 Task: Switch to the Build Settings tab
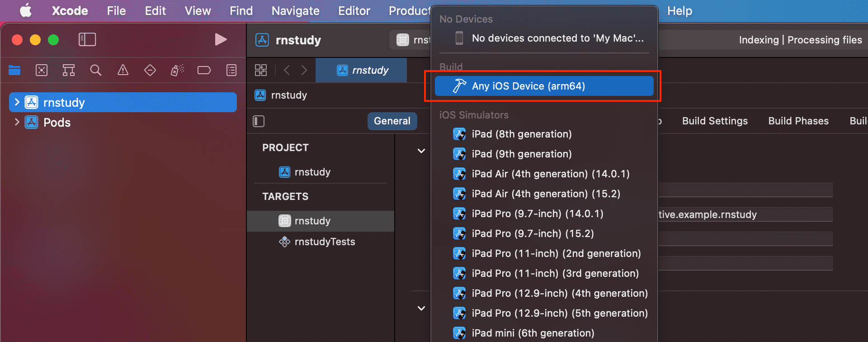tap(715, 121)
